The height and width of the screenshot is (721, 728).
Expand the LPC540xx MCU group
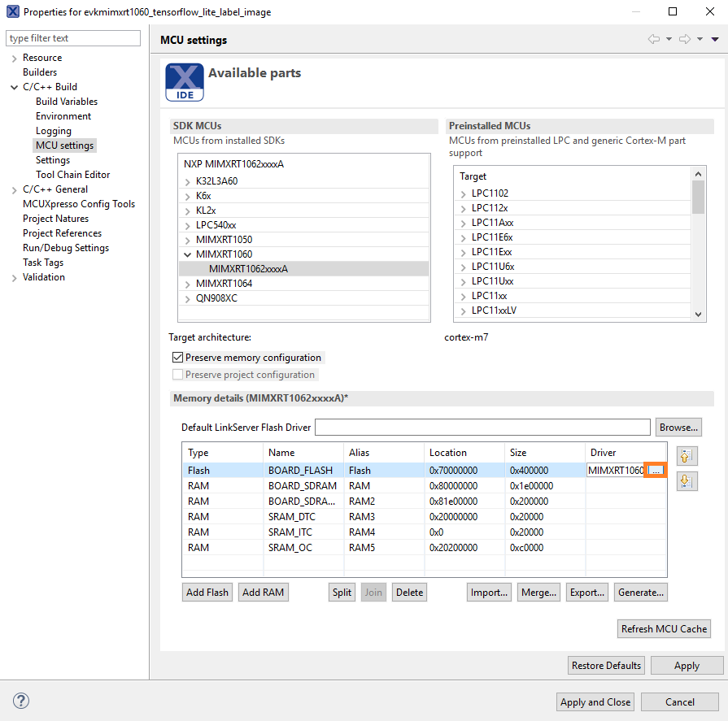click(188, 225)
